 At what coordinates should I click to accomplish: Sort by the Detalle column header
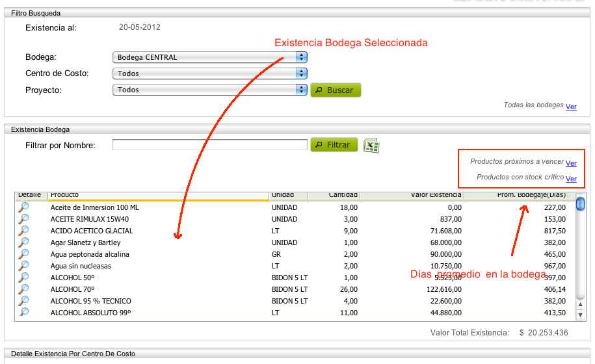click(31, 195)
